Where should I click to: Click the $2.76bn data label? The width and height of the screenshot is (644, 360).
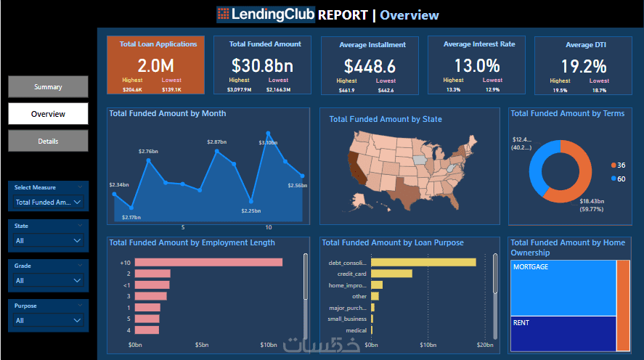coord(148,152)
